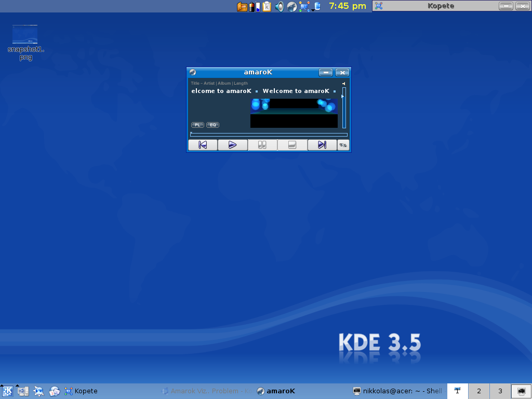This screenshot has height=399, width=532.
Task: Click the Klipper clipboard tray icon
Action: click(x=267, y=6)
